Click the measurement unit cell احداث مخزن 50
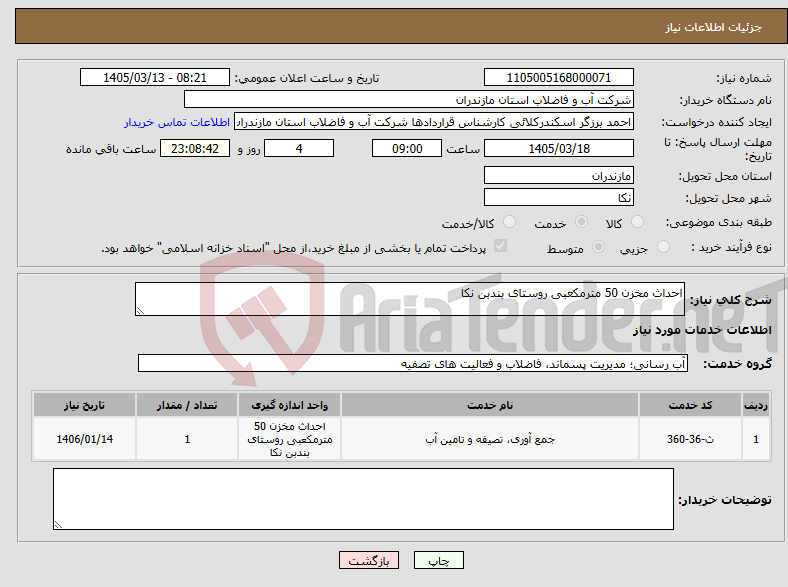Screen dimensions: 788x587 (289, 439)
